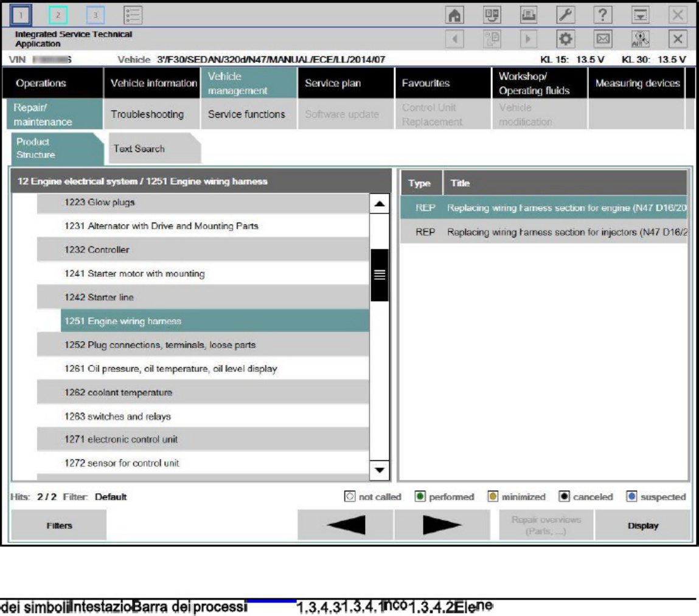Click the copy documents icon
This screenshot has width=699, height=616.
[492, 40]
